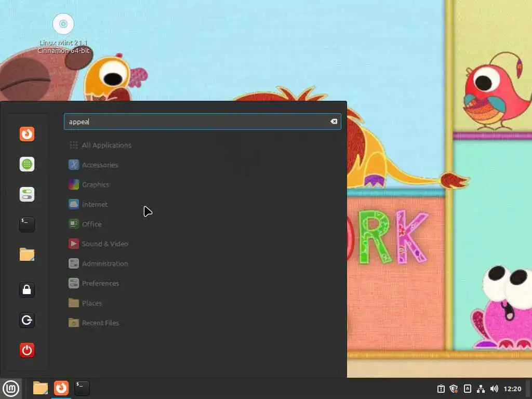
Task: Click the Linux Mint disc desktop icon
Action: coord(63,24)
